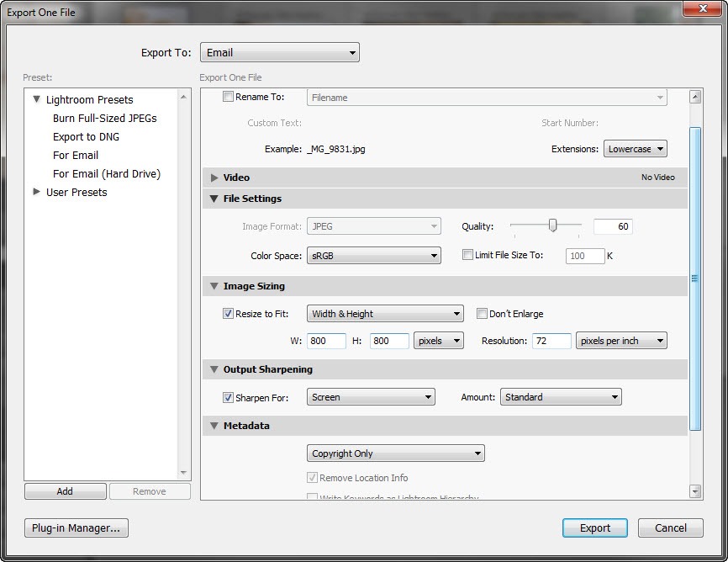Click the Export button

tap(594, 528)
